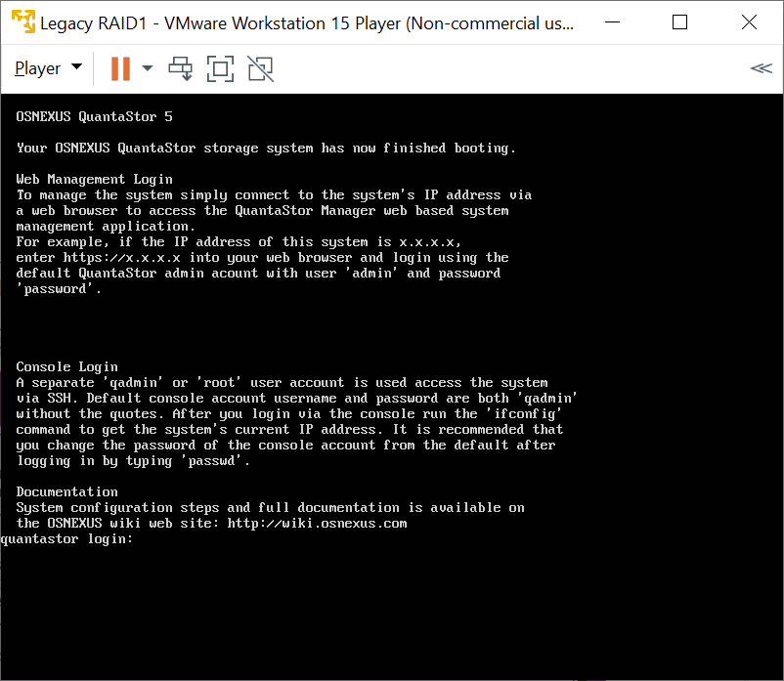784x681 pixels.
Task: Click the 'Documentation' heading text
Action: click(67, 491)
